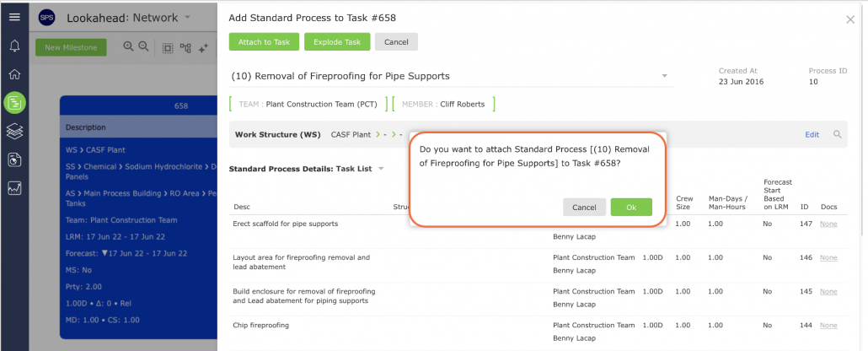Open the chart analytics icon in sidebar
Screen dimensions: 868x351
pyautogui.click(x=14, y=188)
